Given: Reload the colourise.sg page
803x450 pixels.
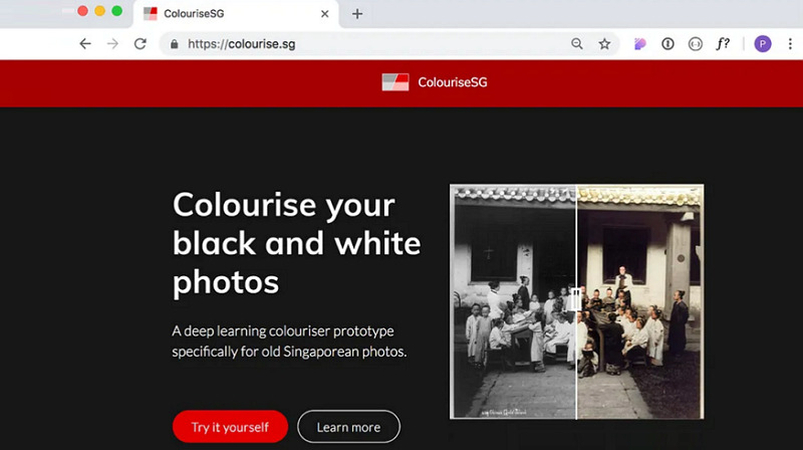Looking at the screenshot, I should coord(140,44).
